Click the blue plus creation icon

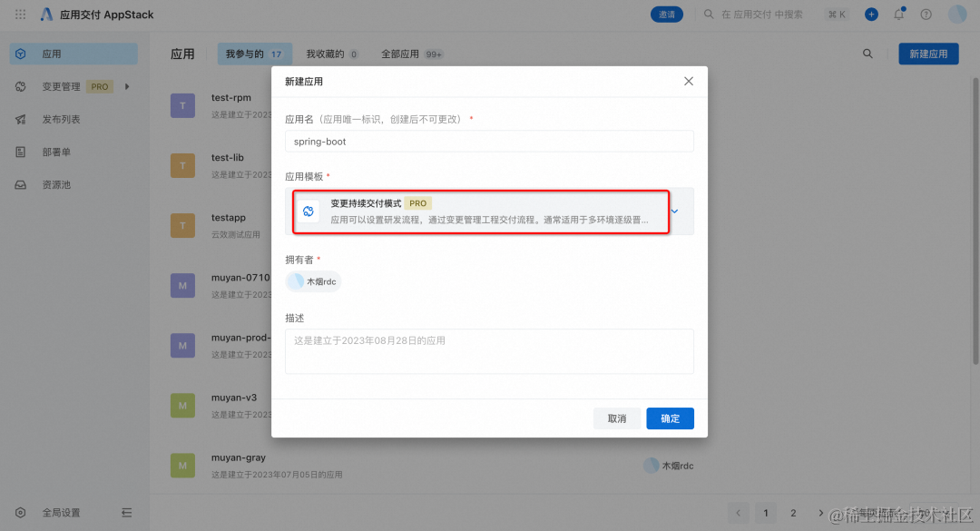pos(871,14)
